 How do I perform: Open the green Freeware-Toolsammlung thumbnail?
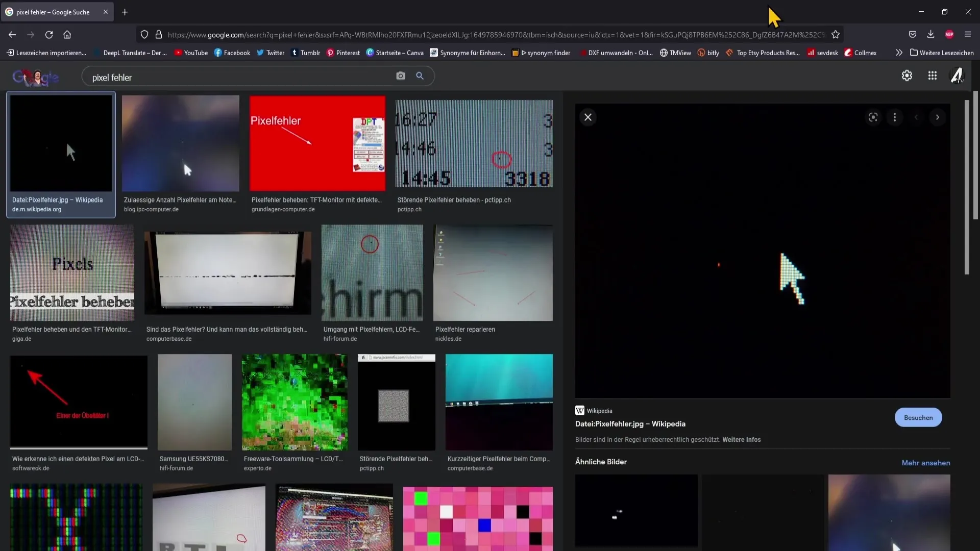coord(295,402)
